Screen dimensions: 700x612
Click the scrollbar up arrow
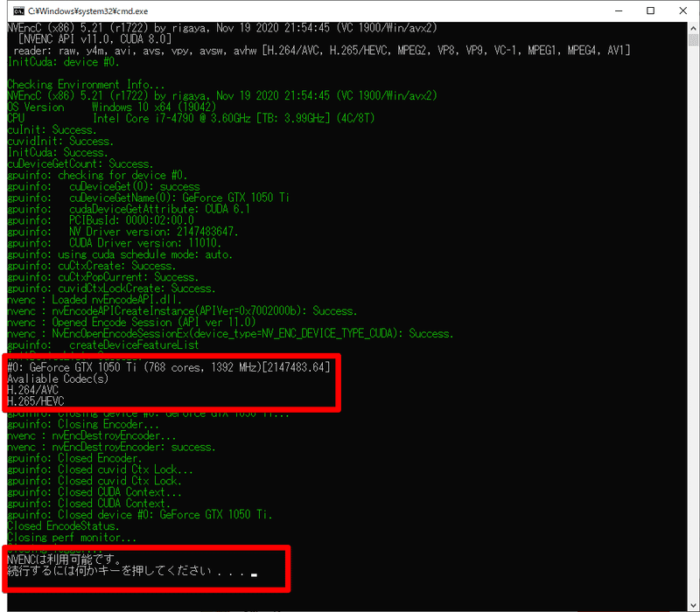693,28
